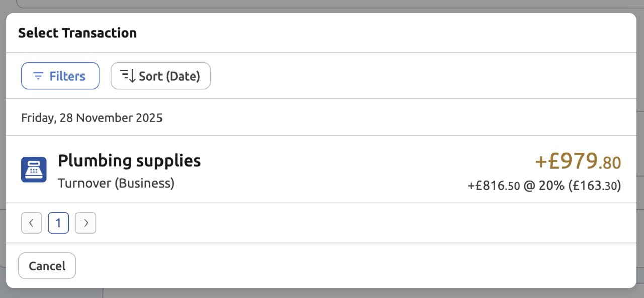Viewport: 644px width, 298px height.
Task: Click the Friday, 28 November 2025 date header
Action: coord(91,117)
